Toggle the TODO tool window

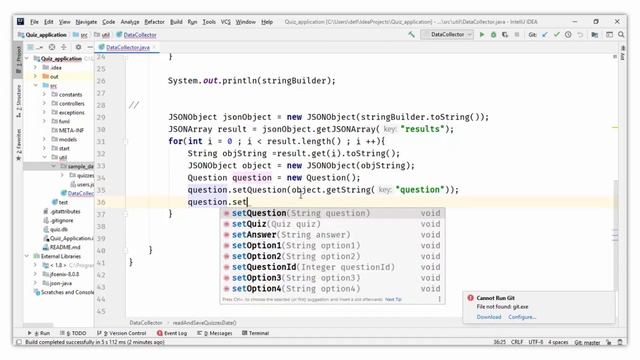tap(73, 333)
